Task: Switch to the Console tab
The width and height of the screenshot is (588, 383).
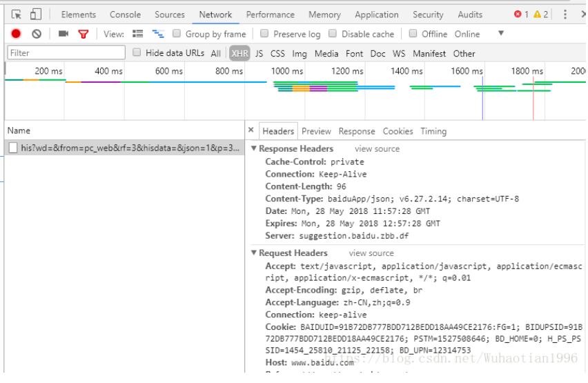Action: (125, 14)
